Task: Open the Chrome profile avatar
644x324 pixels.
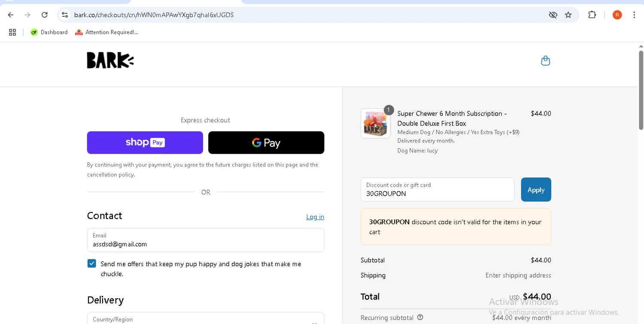Action: [x=617, y=15]
